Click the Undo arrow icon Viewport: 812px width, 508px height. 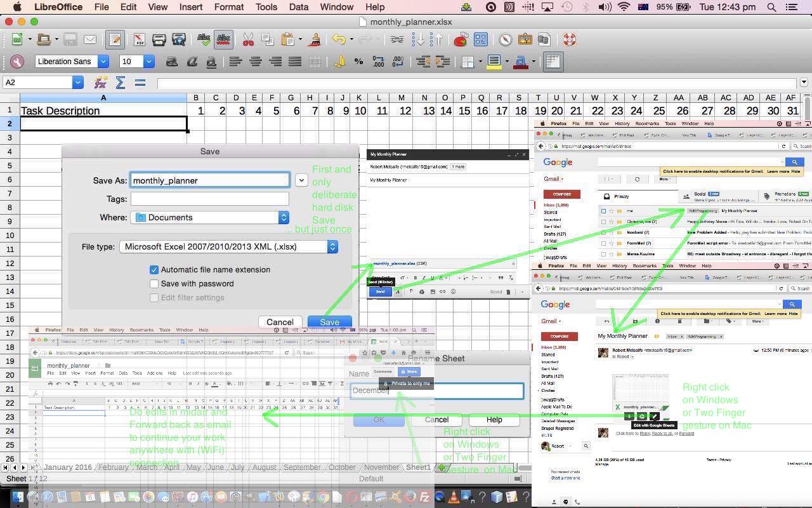[x=339, y=39]
